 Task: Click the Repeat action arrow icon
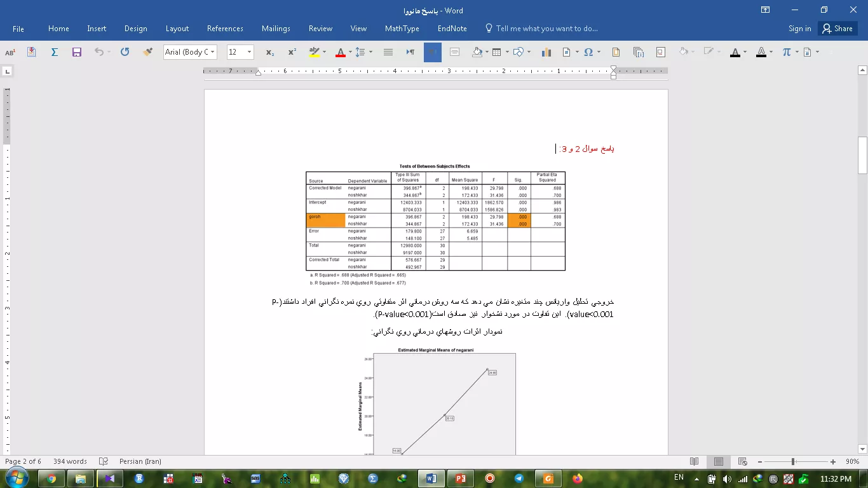click(125, 52)
